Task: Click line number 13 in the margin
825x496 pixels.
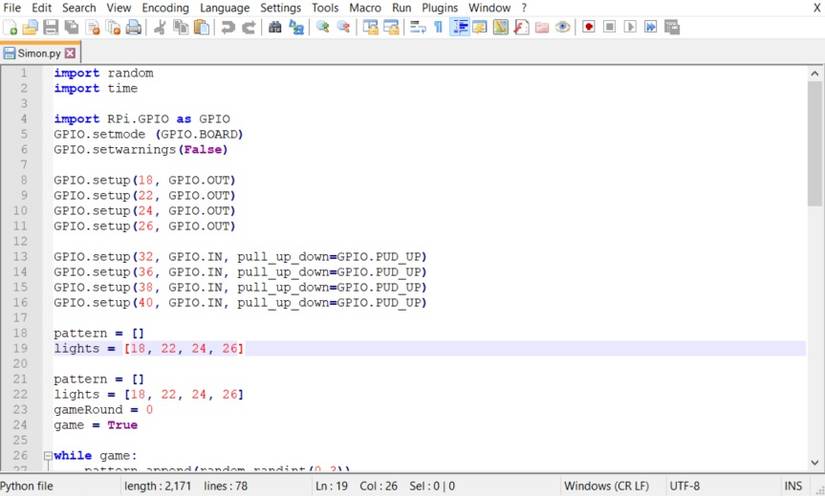Action: 20,257
